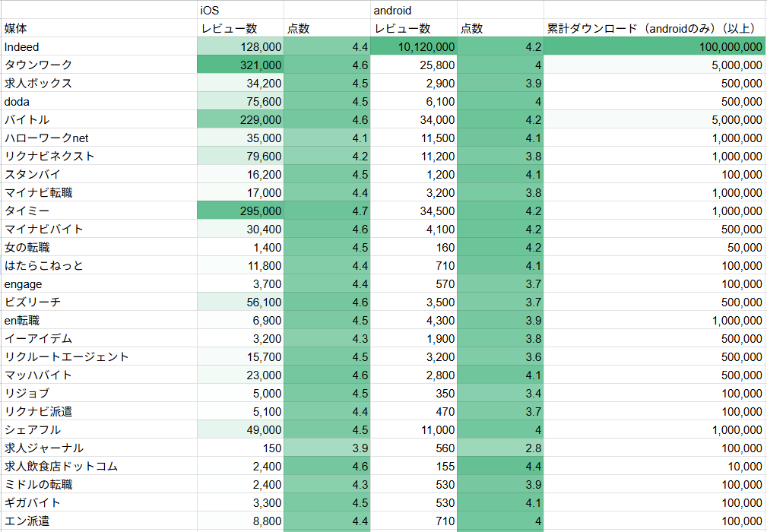767x532 pixels.
Task: Click the 128,000 iOS review count
Action: [x=240, y=47]
